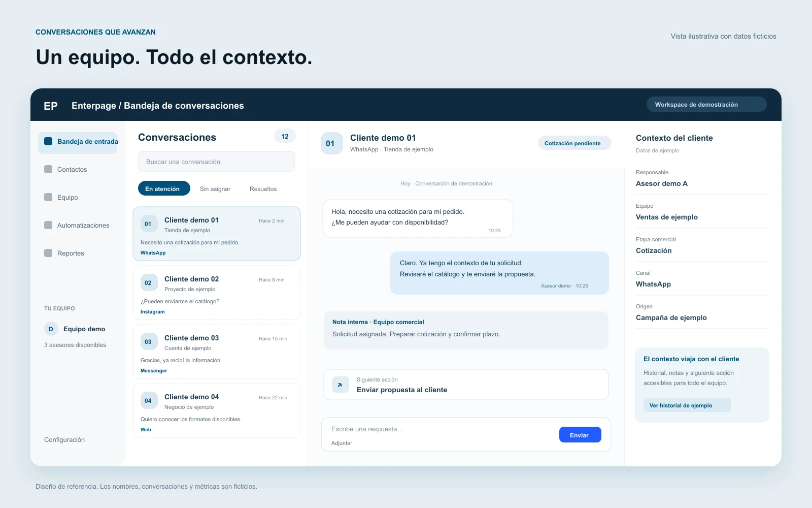Click the "Enterpage / Bandeja de conversaciones" title
Screen dimensions: 812x508
(x=158, y=106)
